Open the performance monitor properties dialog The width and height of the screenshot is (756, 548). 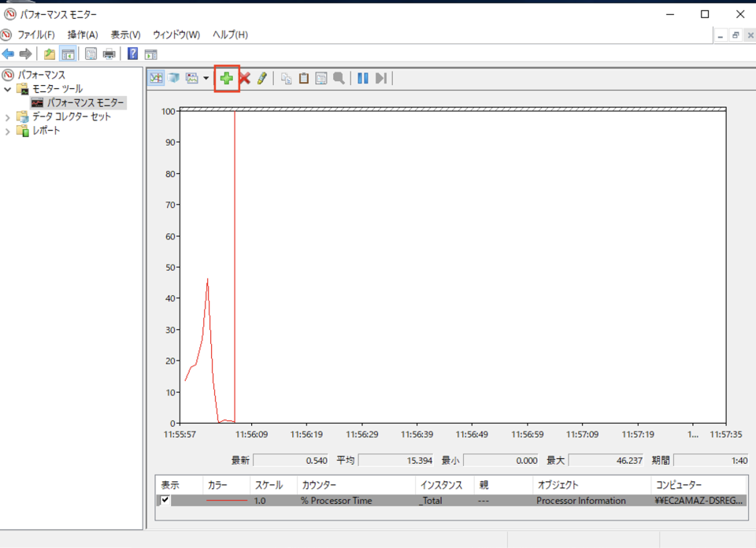tap(321, 78)
